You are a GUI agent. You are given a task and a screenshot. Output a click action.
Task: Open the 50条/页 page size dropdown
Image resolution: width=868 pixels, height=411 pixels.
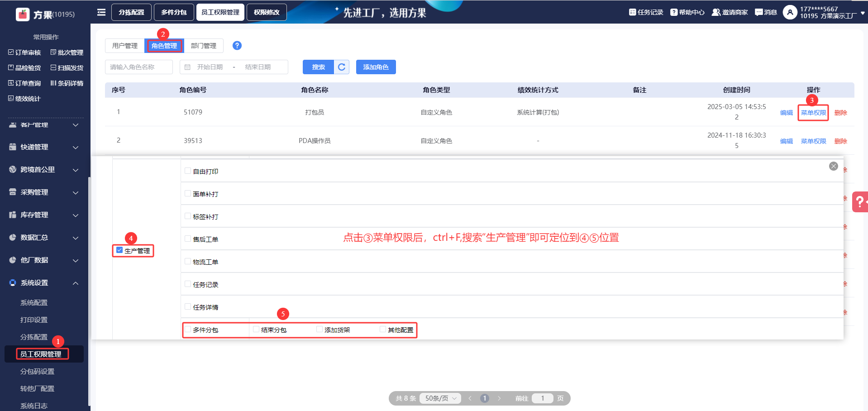[440, 398]
